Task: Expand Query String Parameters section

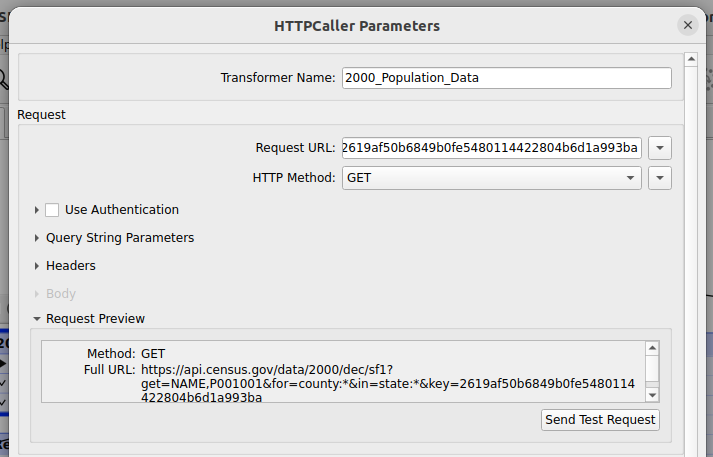Action: click(37, 238)
